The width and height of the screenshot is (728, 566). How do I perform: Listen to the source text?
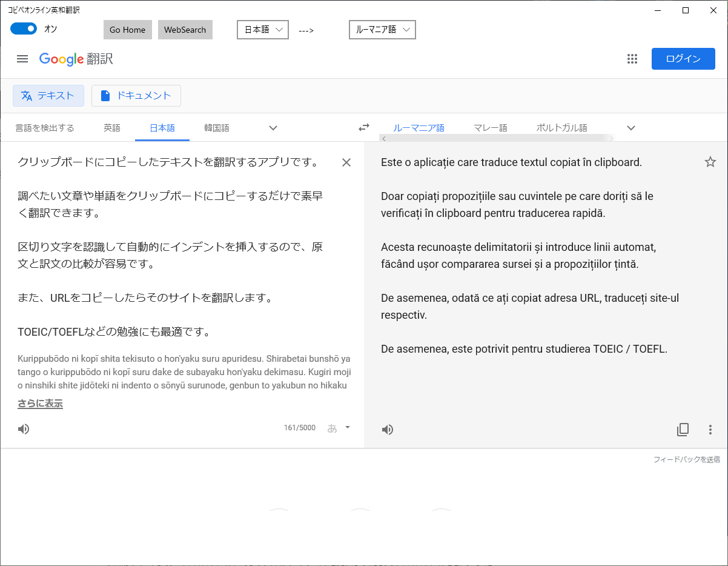24,429
